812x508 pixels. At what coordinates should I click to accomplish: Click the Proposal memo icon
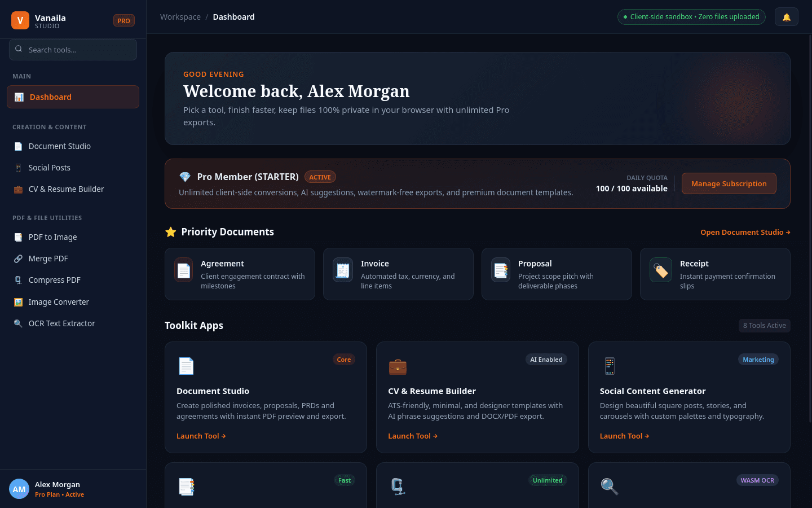pyautogui.click(x=501, y=270)
